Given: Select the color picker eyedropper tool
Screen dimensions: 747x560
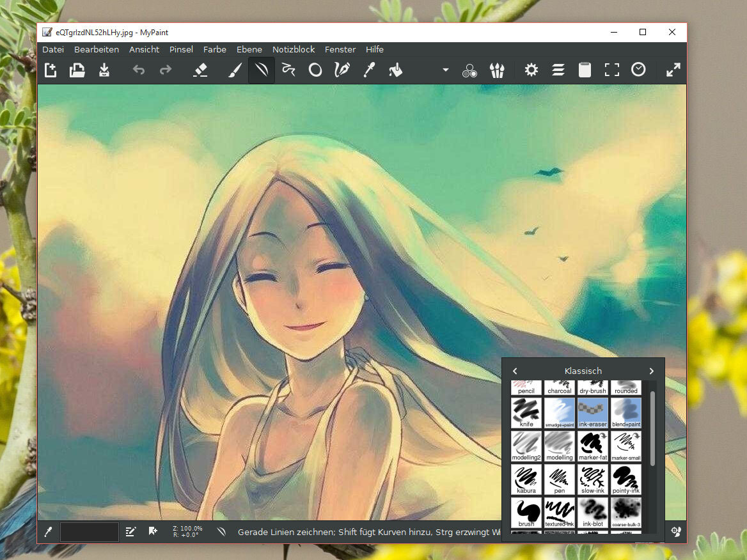Looking at the screenshot, I should pos(369,70).
